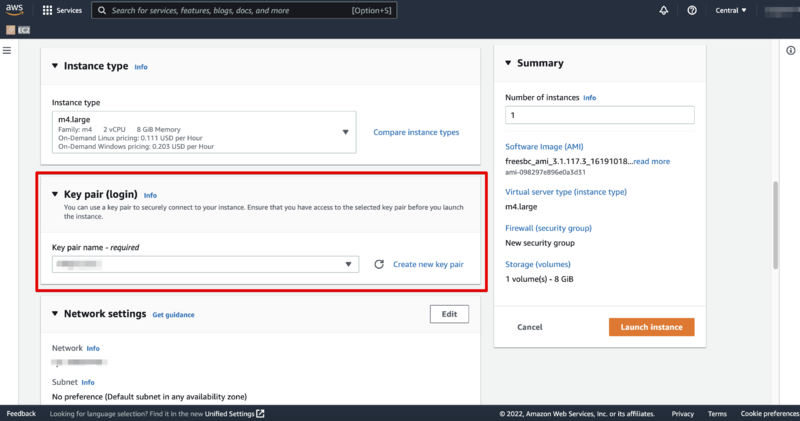
Task: Click Firewall (security group) link
Action: (x=548, y=228)
